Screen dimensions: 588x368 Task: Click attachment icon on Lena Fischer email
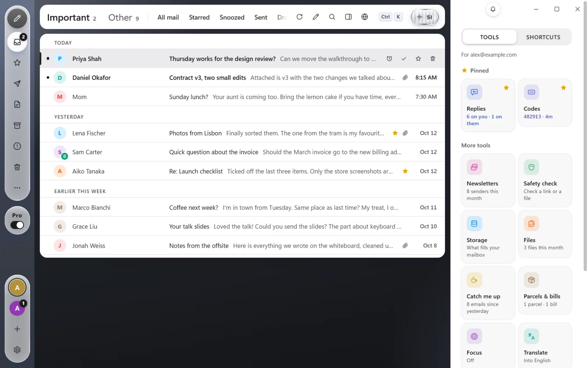tap(405, 133)
